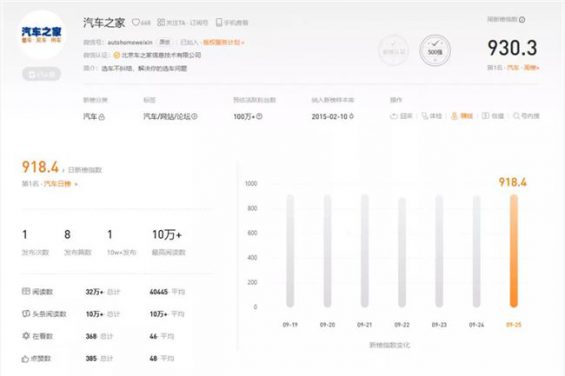Click the 8 published articles count
Image resolution: width=565 pixels, height=376 pixels.
(67, 235)
